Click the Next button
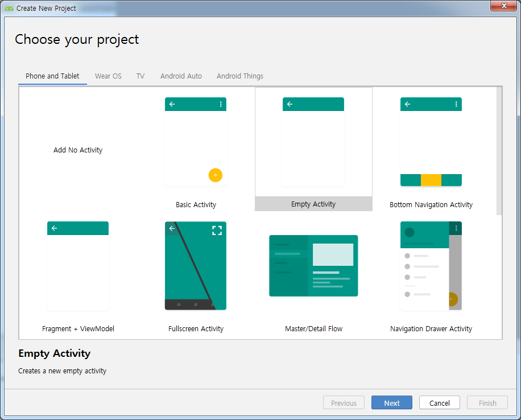This screenshot has height=420, width=521. tap(392, 403)
